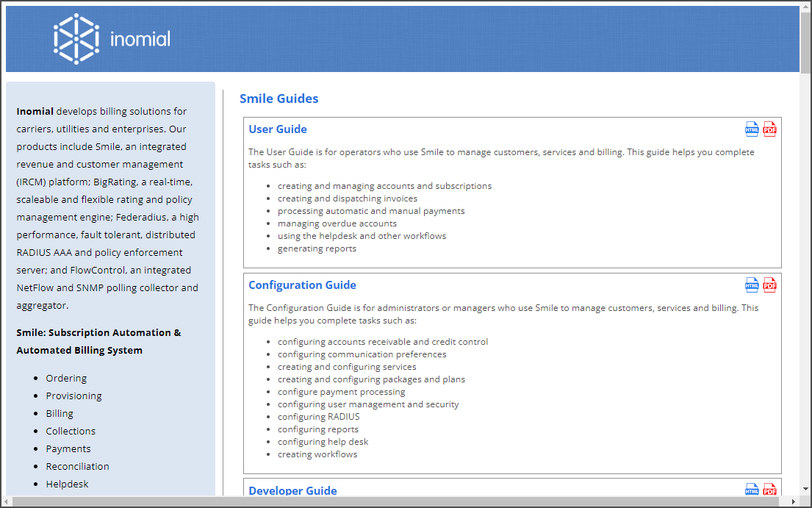
Task: Click the bold 'Inomial' word in sidebar
Action: [35, 111]
